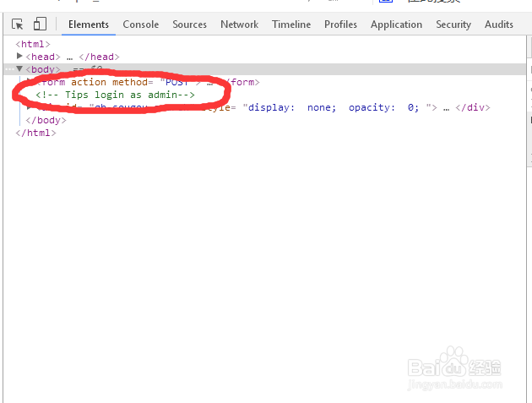This screenshot has height=403, width=532.
Task: Open the Sources tab
Action: coord(189,25)
